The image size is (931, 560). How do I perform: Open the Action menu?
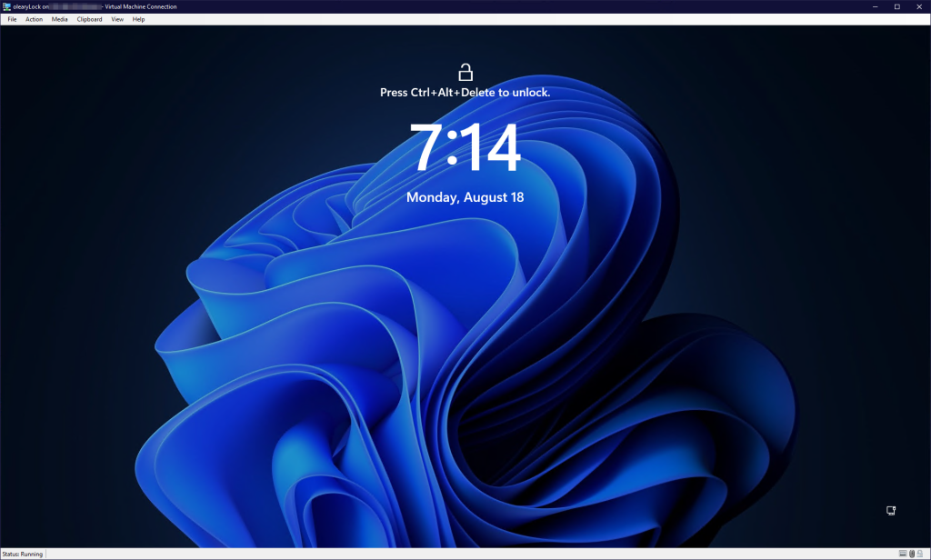pyautogui.click(x=34, y=19)
